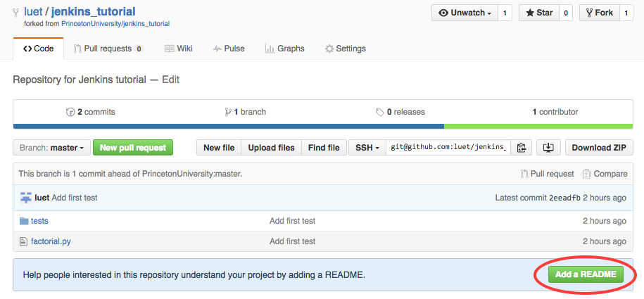Click the New file button
Image resolution: width=644 pixels, height=299 pixels.
[219, 148]
